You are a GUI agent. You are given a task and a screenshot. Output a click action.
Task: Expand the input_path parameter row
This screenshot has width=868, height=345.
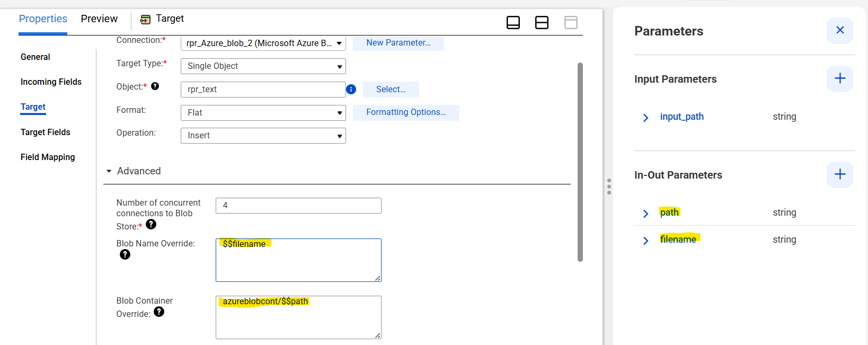[x=645, y=118]
